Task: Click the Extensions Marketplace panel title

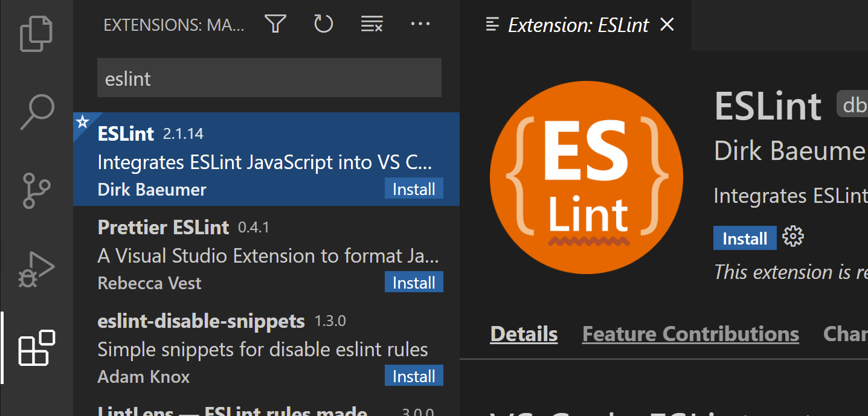Action: click(174, 25)
